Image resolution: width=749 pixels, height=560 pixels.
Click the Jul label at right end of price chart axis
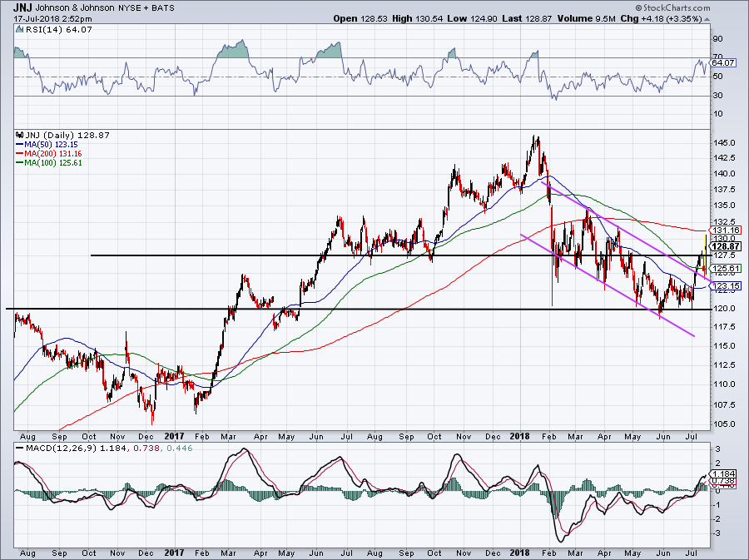tap(691, 436)
